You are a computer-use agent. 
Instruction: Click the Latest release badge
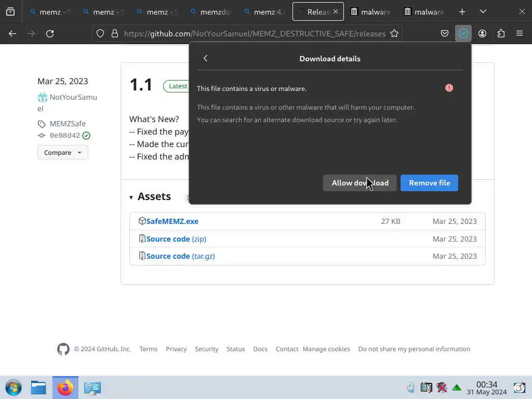pos(178,86)
